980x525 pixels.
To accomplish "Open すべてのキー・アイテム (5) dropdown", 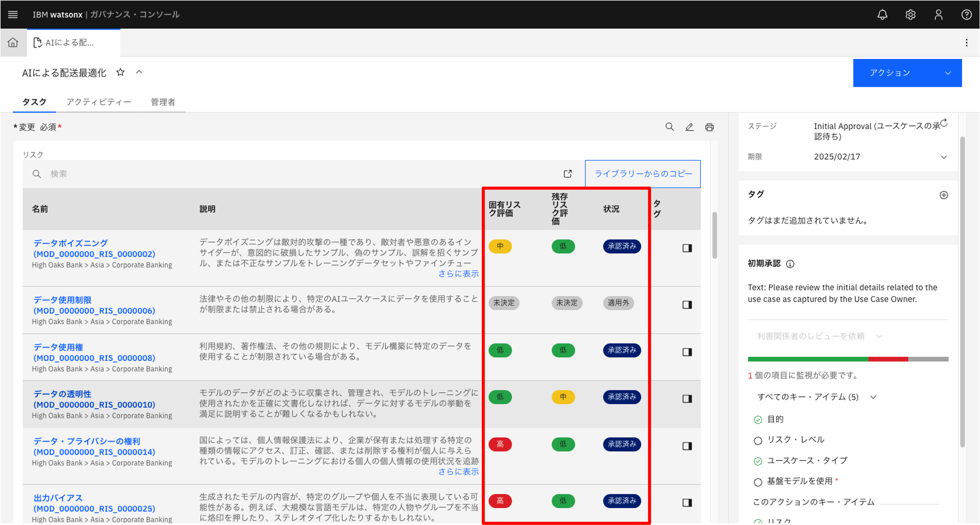I will pyautogui.click(x=816, y=397).
